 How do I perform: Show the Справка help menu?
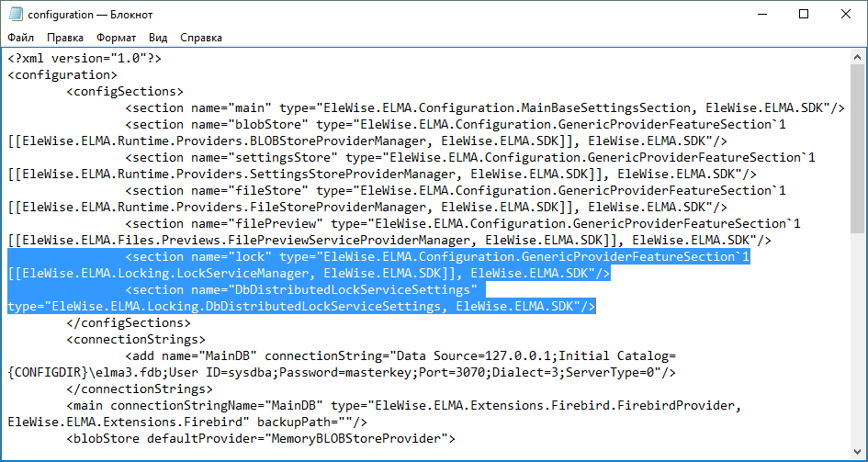[x=200, y=38]
